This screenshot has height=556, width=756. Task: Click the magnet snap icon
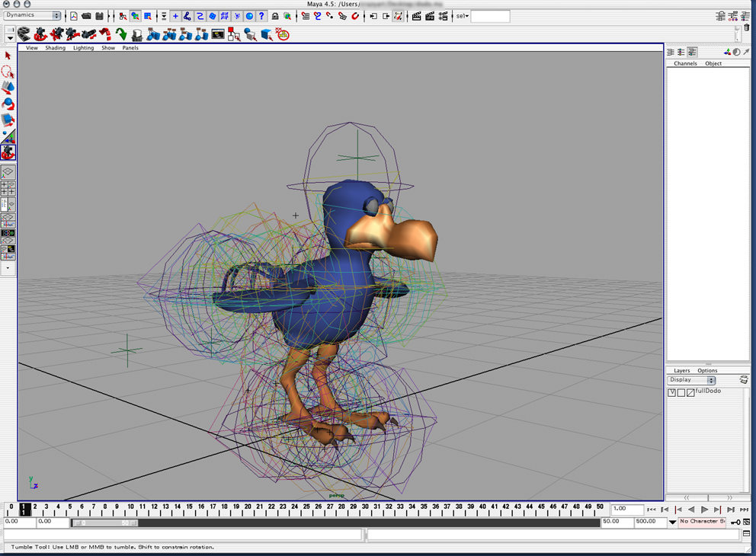(355, 16)
